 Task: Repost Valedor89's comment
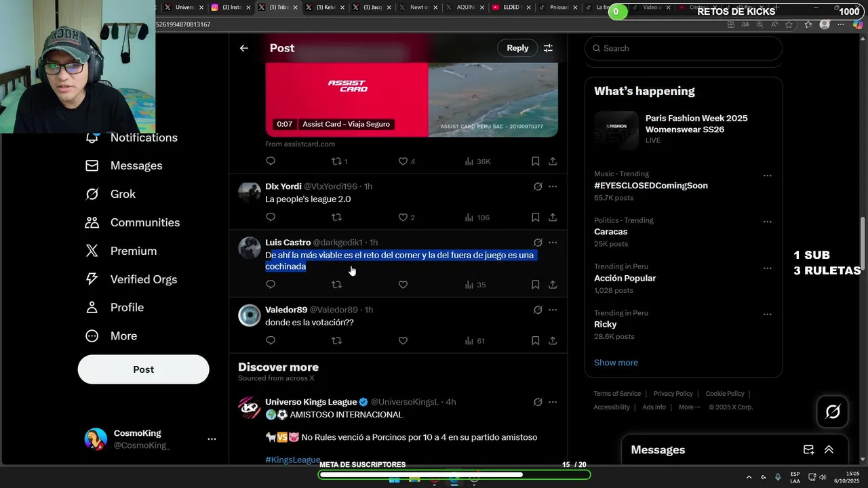tap(336, 341)
